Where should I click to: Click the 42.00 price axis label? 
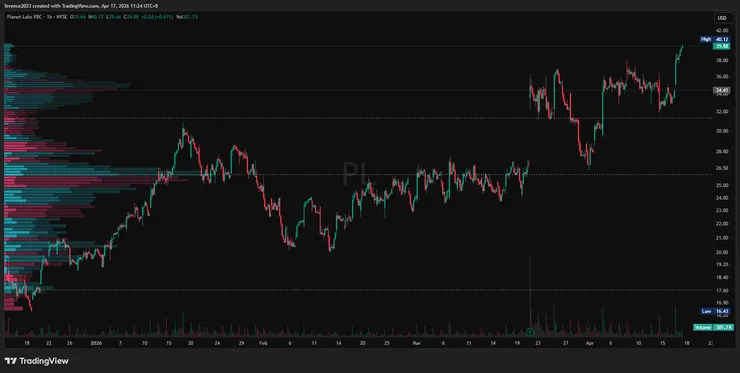point(722,30)
